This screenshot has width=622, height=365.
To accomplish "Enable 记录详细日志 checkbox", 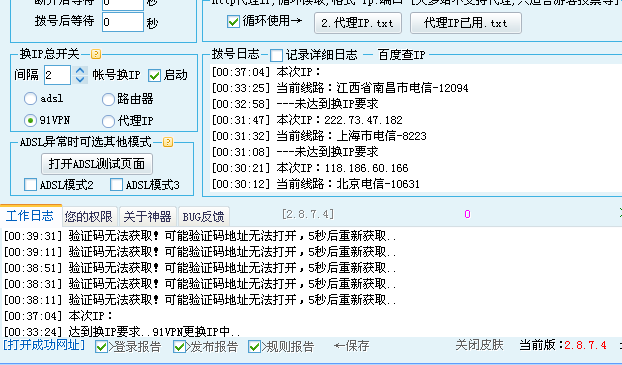I will click(276, 55).
